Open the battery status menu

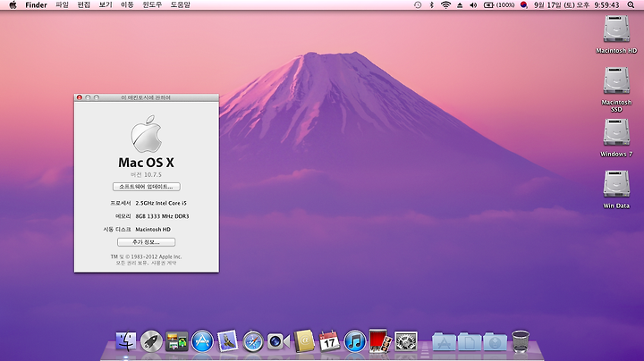[x=499, y=5]
